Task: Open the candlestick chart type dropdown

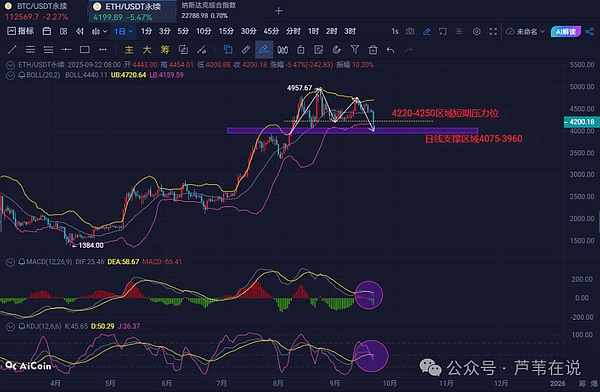Action: point(99,31)
